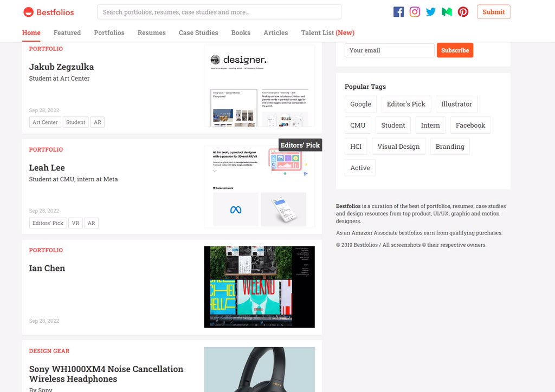Open the Portfolios tab
555x392 pixels.
pyautogui.click(x=109, y=32)
